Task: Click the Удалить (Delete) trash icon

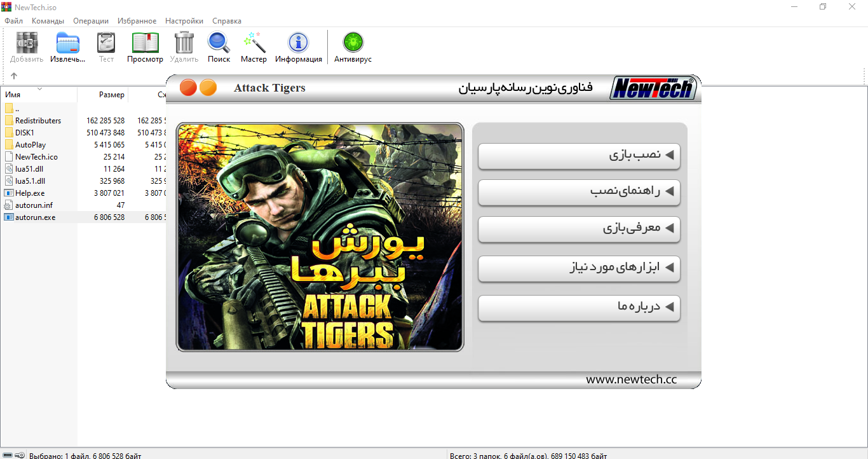Action: tap(184, 43)
